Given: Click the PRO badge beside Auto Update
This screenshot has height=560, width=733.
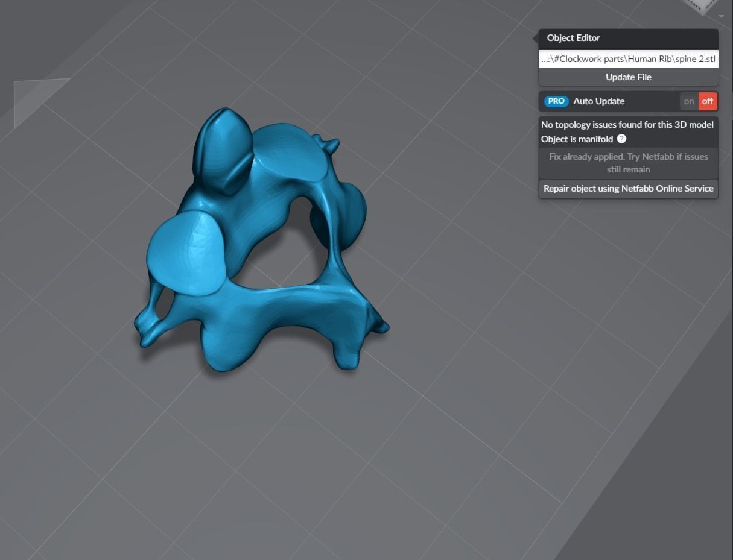Looking at the screenshot, I should point(556,101).
